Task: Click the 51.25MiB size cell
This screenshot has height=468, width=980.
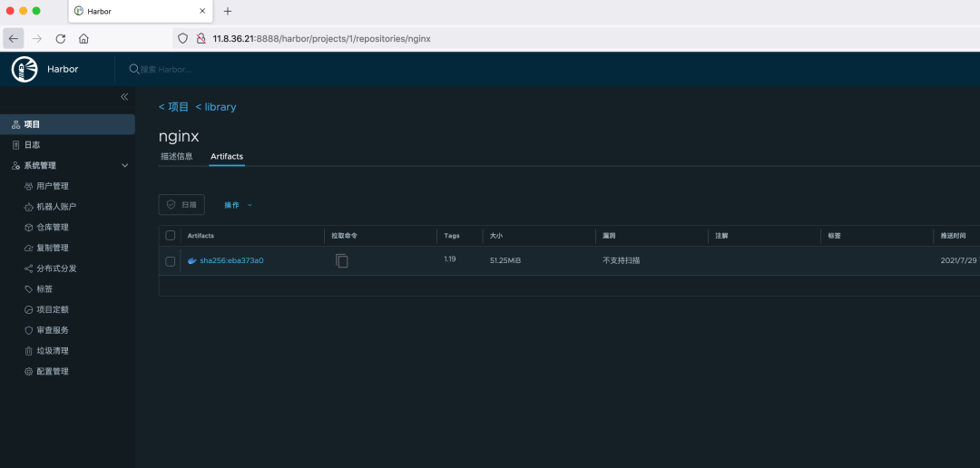Action: [x=505, y=260]
